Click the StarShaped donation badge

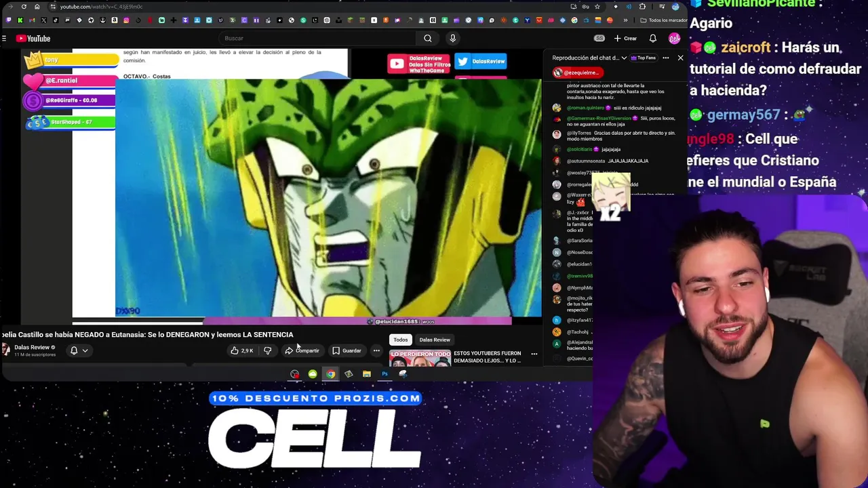coord(69,122)
